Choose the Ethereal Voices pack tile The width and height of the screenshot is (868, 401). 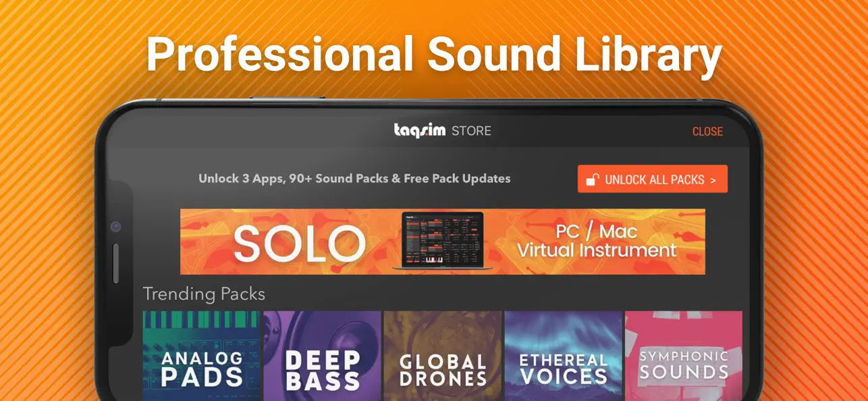[563, 356]
